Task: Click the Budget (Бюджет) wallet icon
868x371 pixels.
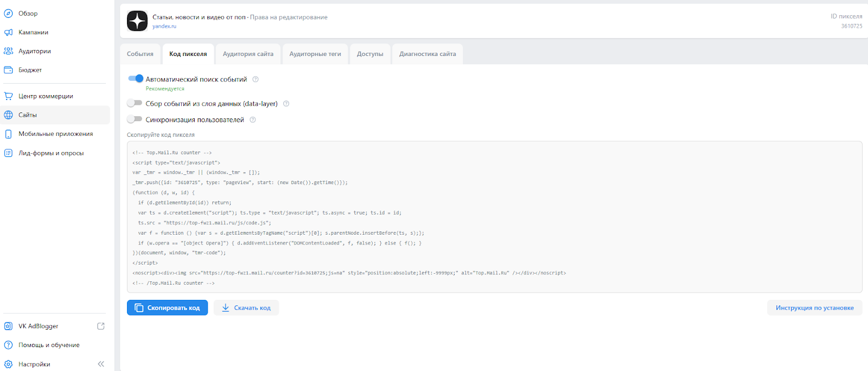Action: coord(8,70)
